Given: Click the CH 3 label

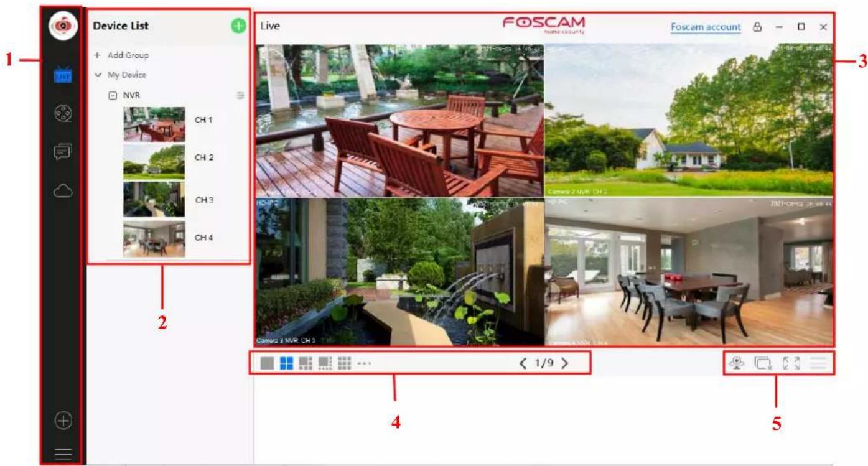Looking at the screenshot, I should tap(204, 200).
